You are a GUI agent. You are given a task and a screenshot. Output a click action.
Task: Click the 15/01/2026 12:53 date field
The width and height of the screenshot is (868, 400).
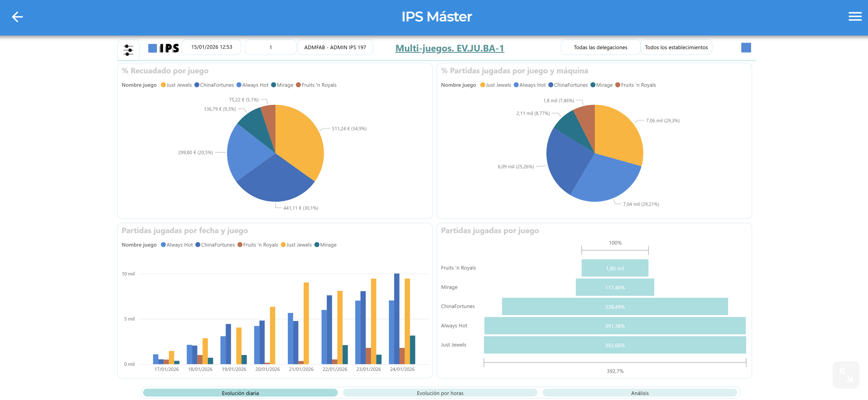[211, 47]
